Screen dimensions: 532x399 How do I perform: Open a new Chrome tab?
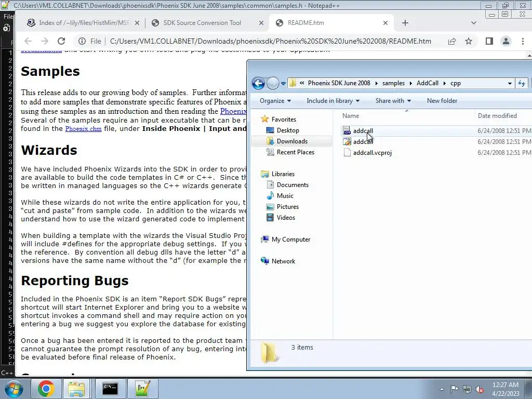[x=405, y=23]
